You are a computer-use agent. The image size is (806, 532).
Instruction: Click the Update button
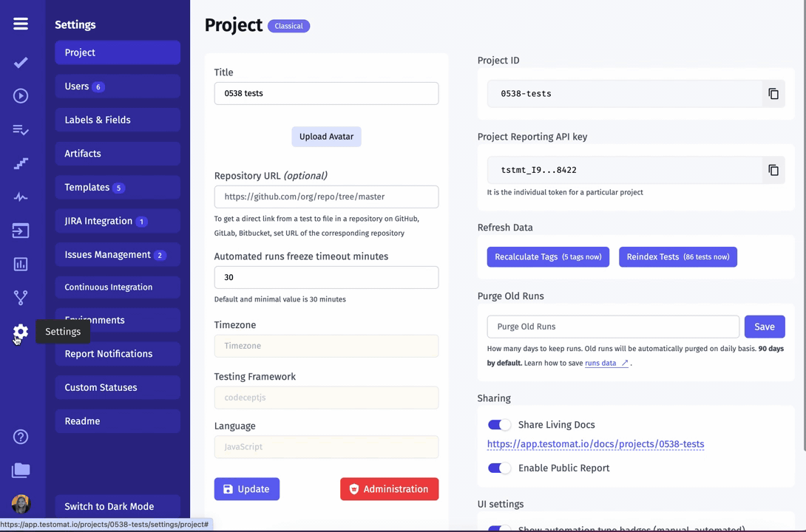247,489
